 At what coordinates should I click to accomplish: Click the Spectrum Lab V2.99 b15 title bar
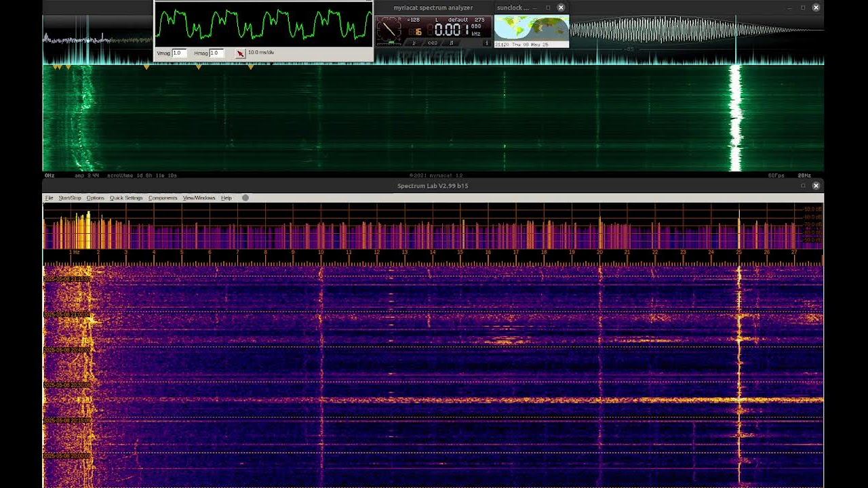pyautogui.click(x=433, y=186)
